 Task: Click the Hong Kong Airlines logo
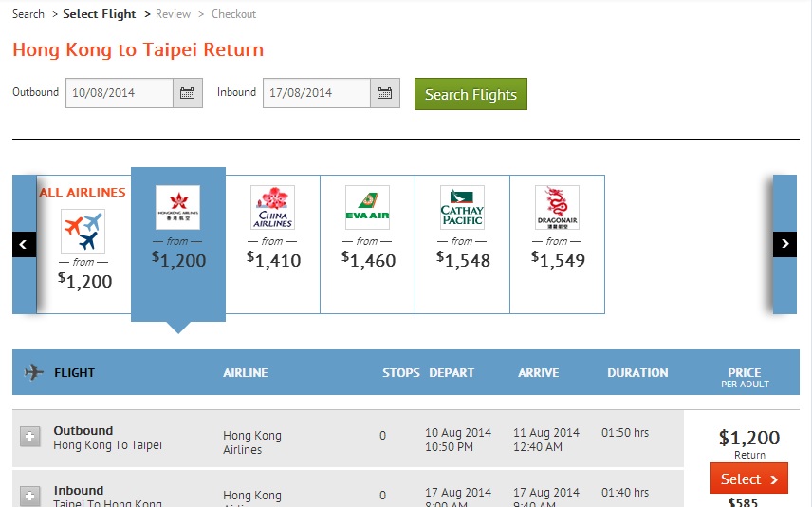click(x=177, y=207)
